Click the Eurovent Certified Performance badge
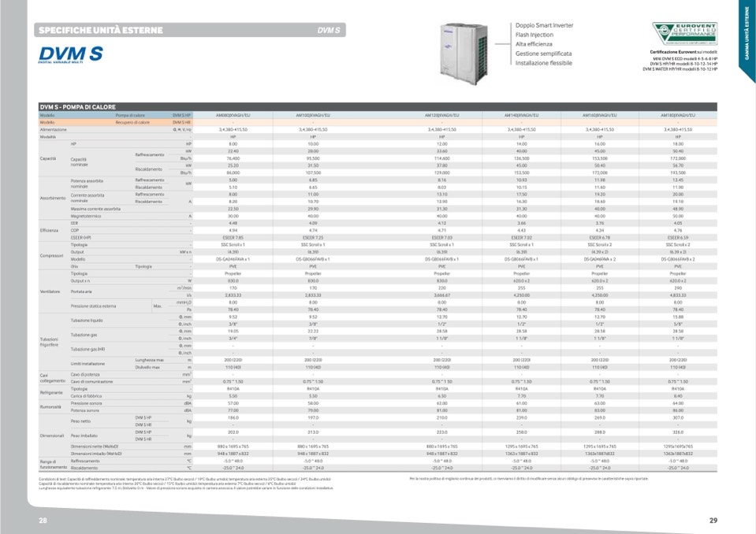756x534 pixels. (679, 33)
